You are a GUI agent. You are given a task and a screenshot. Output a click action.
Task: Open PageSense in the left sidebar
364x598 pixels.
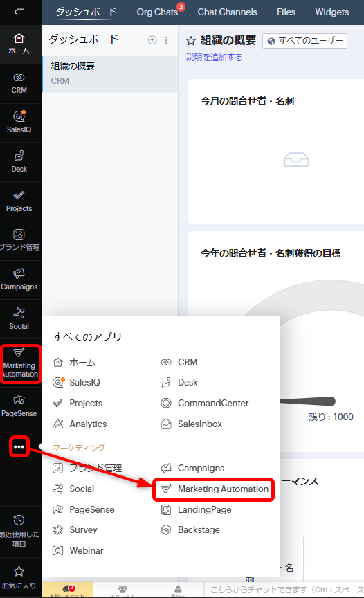(19, 406)
